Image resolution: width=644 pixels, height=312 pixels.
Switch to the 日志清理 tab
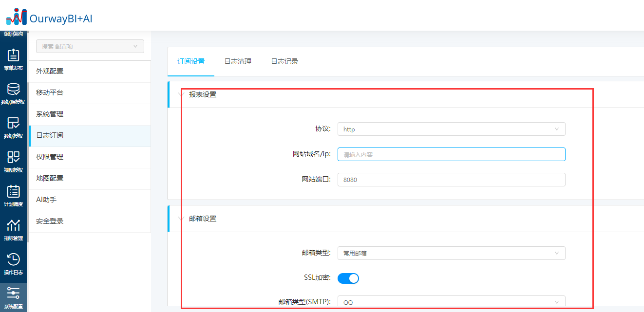(x=238, y=61)
